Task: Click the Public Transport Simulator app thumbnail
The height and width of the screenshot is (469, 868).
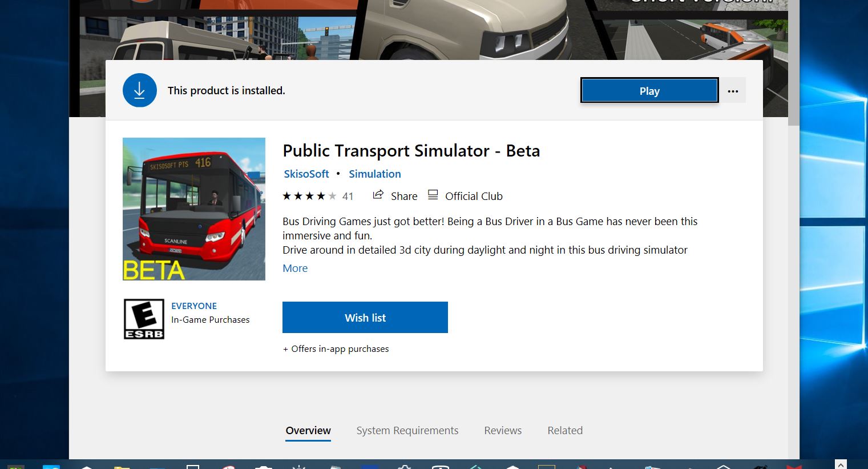Action: 194,209
